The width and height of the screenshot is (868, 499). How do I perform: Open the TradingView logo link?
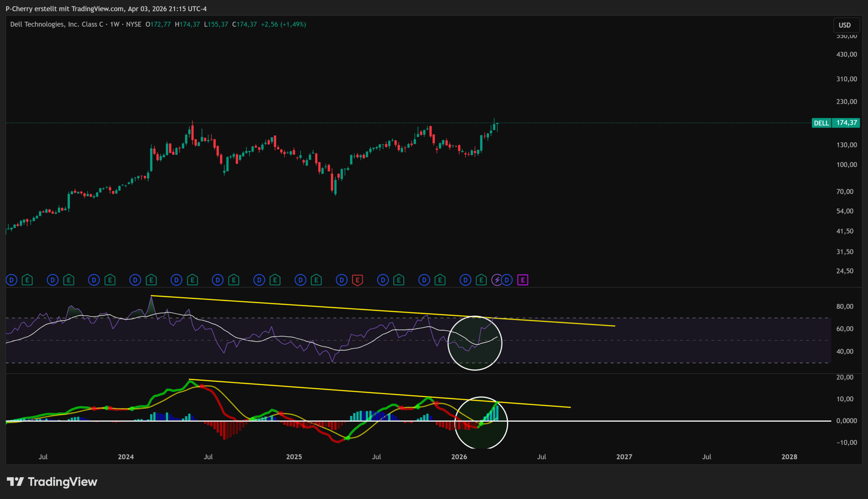point(52,481)
